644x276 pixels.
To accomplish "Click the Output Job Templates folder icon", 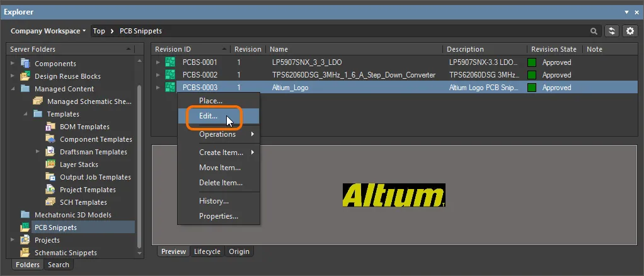I will click(50, 177).
